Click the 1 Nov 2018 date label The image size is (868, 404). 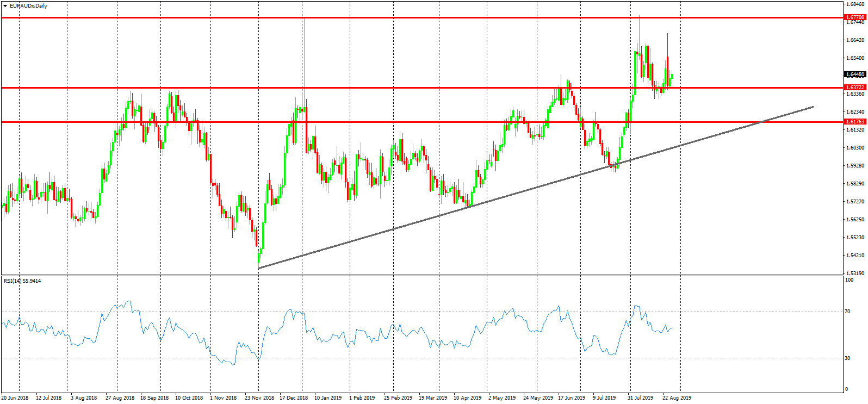coord(224,397)
